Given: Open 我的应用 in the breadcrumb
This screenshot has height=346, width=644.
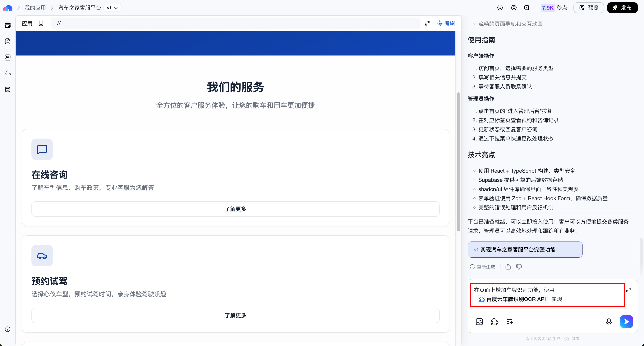Looking at the screenshot, I should [x=35, y=8].
